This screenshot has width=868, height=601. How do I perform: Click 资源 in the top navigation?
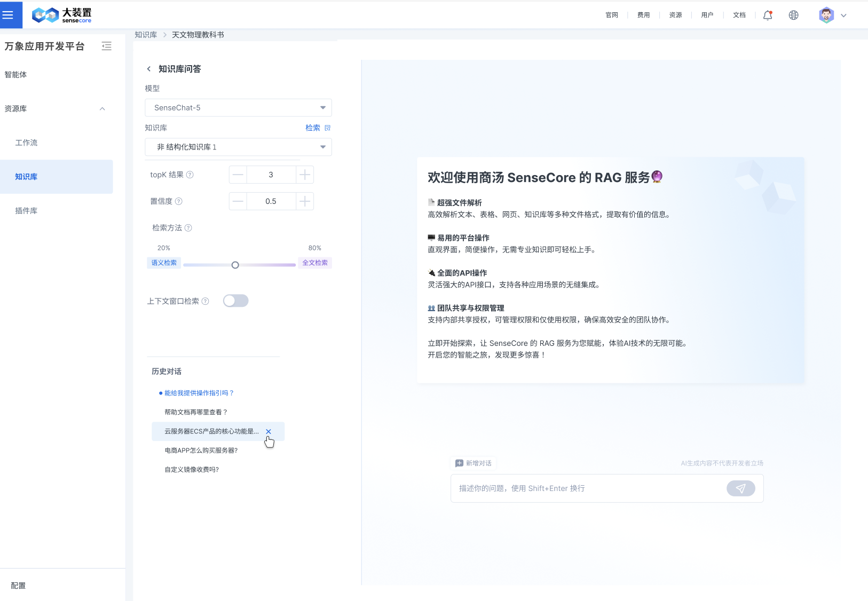point(676,15)
